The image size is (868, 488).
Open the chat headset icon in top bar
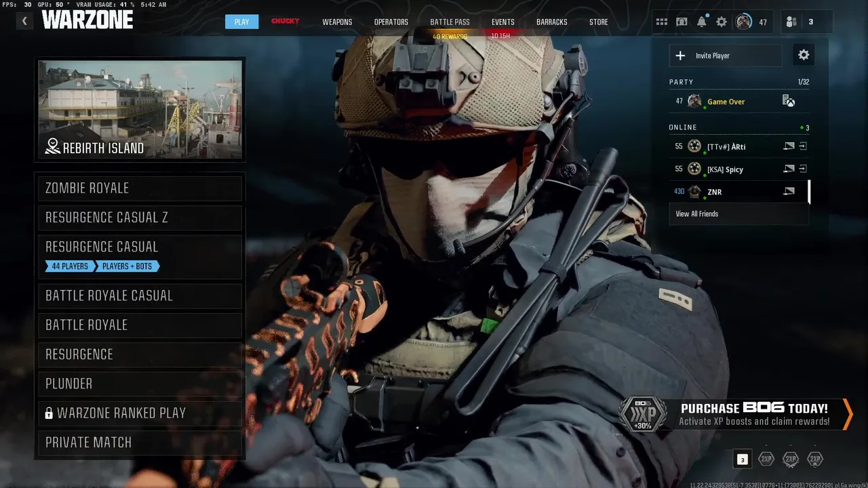pyautogui.click(x=682, y=22)
